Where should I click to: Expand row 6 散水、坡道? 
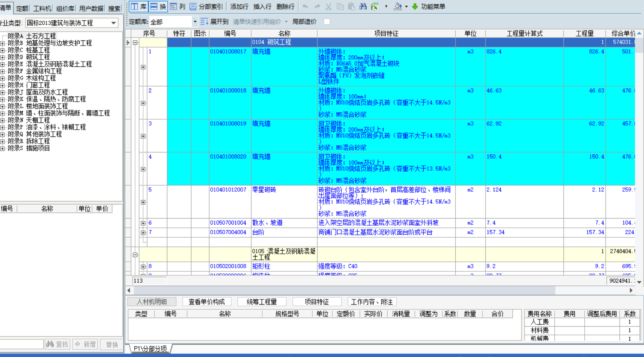click(143, 223)
